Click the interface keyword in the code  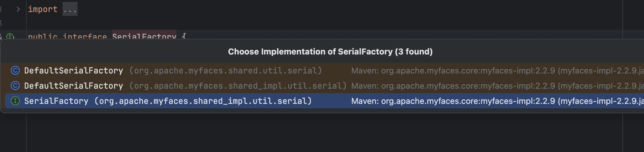click(x=85, y=37)
